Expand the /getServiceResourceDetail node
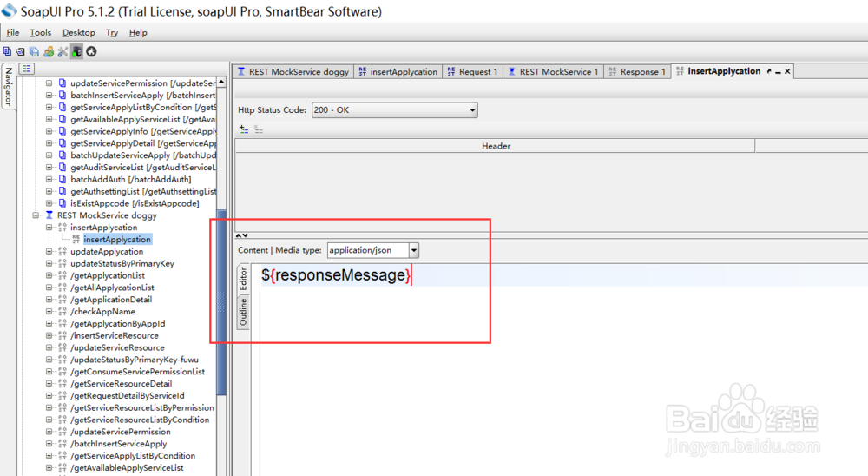 click(49, 383)
